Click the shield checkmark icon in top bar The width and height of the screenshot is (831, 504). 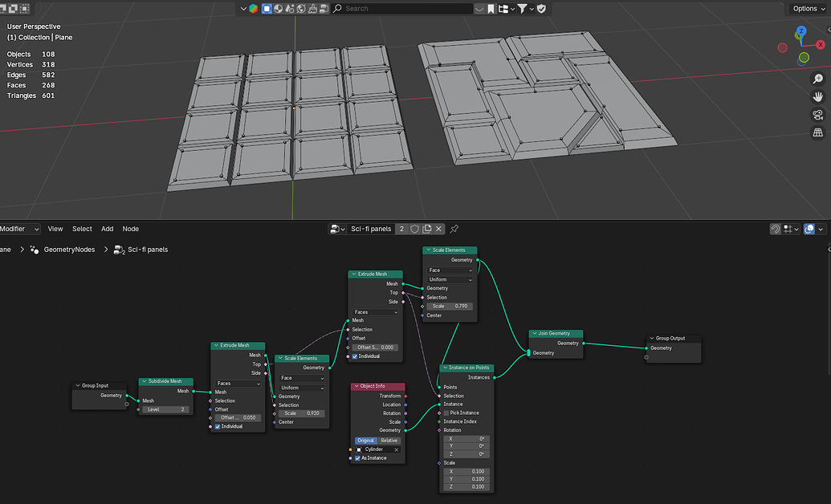coord(541,9)
